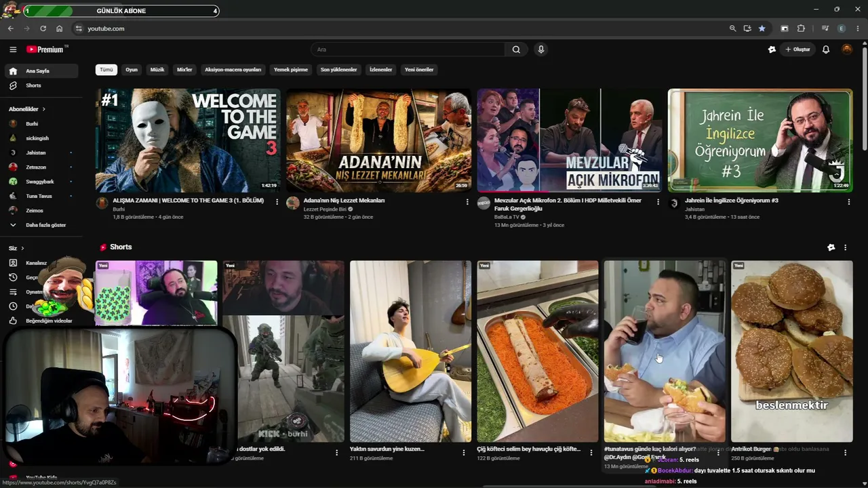868x488 pixels.
Task: Open the sickingish subscription channel
Action: (x=41, y=138)
